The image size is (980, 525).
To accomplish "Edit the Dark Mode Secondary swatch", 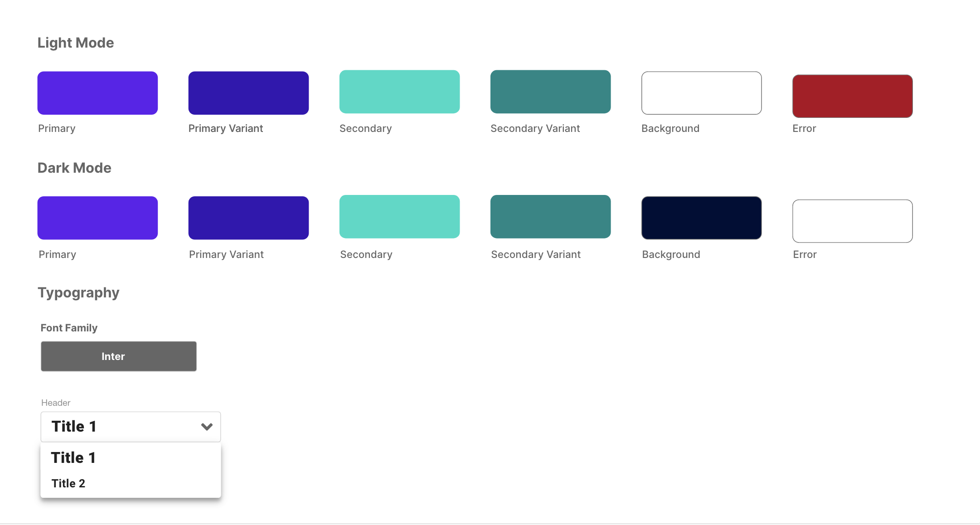I will pyautogui.click(x=399, y=217).
